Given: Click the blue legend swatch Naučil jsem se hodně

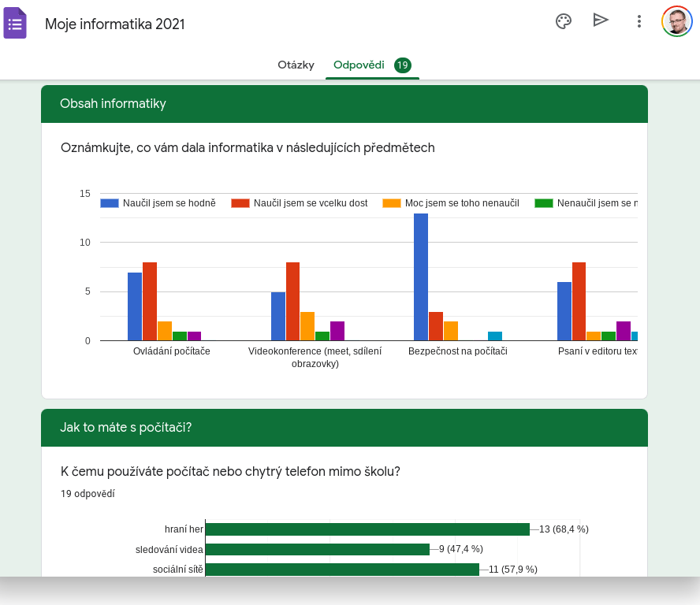Looking at the screenshot, I should (110, 203).
